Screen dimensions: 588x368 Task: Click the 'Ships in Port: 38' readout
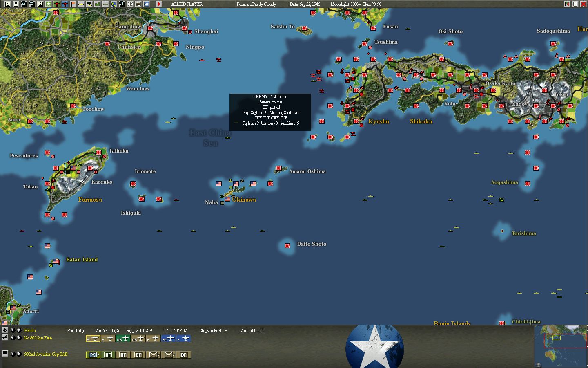click(214, 330)
